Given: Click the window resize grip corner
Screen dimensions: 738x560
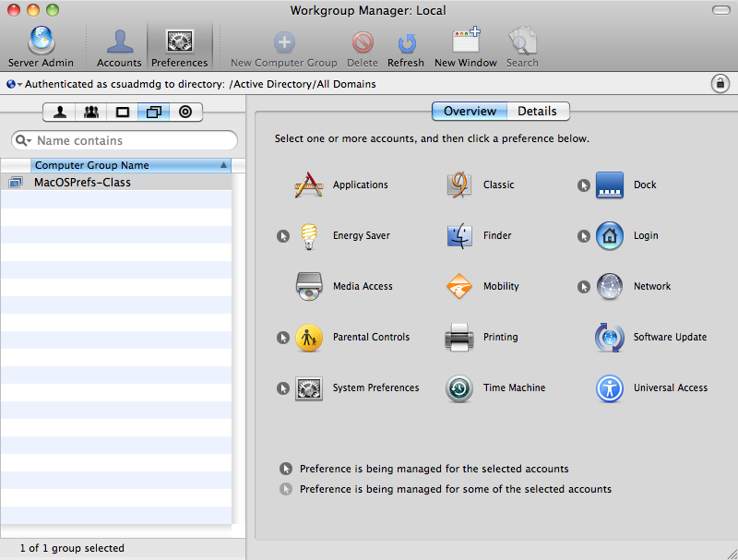Looking at the screenshot, I should point(732,554).
